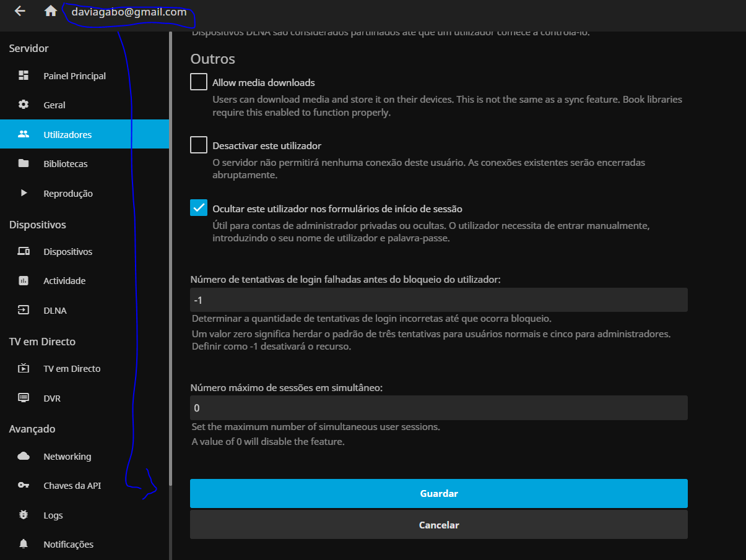Open the Bibliotecas folder icon
The image size is (746, 560).
click(x=24, y=164)
